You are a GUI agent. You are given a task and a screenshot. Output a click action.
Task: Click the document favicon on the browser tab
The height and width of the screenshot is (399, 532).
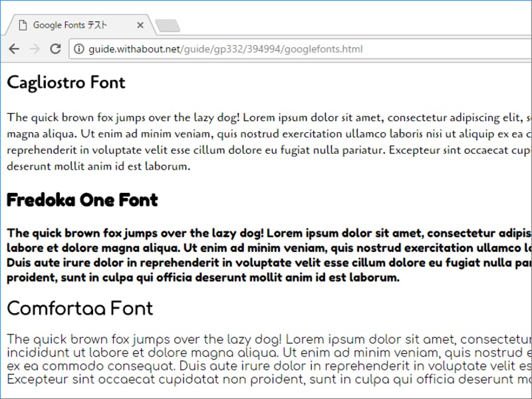pyautogui.click(x=24, y=25)
